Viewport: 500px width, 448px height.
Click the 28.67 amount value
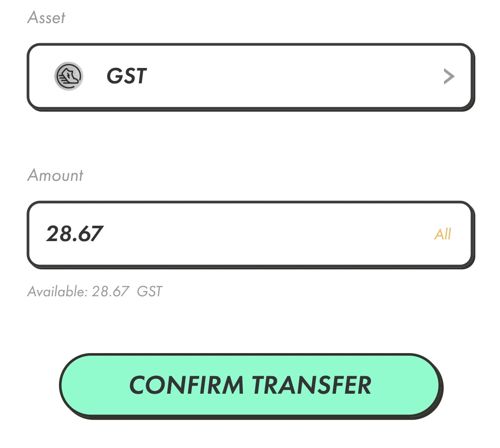(75, 233)
